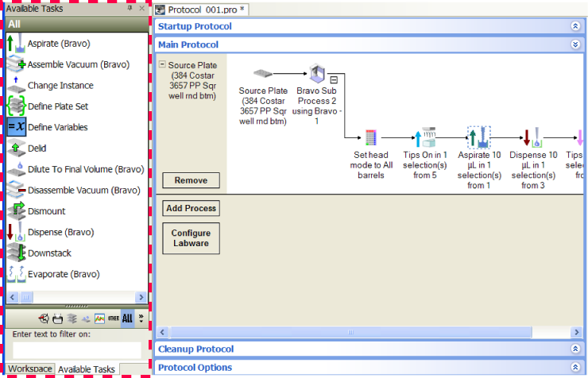
Task: Collapse the Bravo Sub Process branch
Action: [x=334, y=79]
